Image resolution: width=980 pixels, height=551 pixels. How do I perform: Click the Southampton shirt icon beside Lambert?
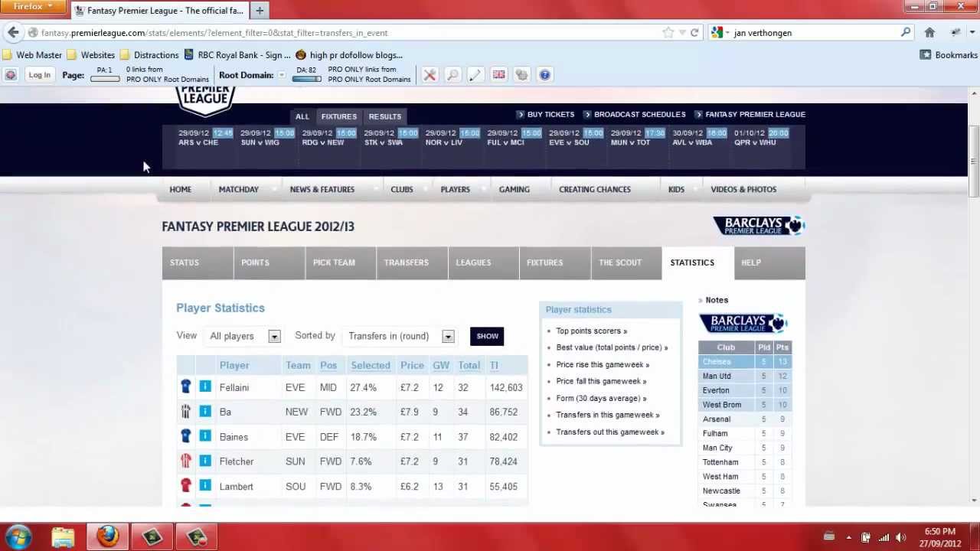point(185,485)
